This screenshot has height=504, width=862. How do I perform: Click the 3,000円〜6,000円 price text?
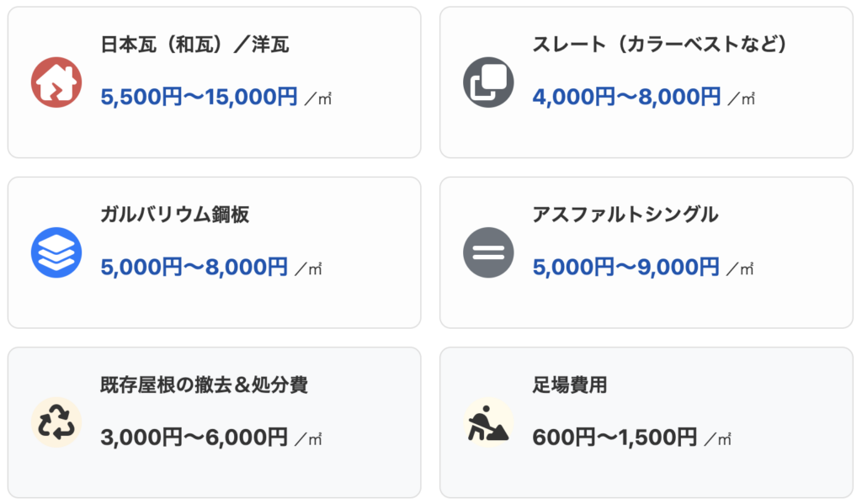click(194, 438)
